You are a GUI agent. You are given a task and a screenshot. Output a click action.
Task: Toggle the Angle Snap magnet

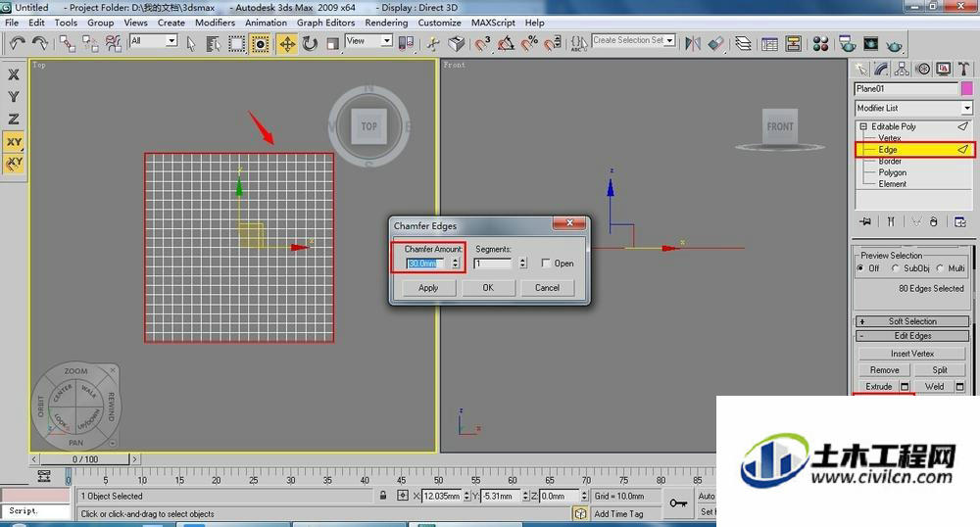point(506,44)
